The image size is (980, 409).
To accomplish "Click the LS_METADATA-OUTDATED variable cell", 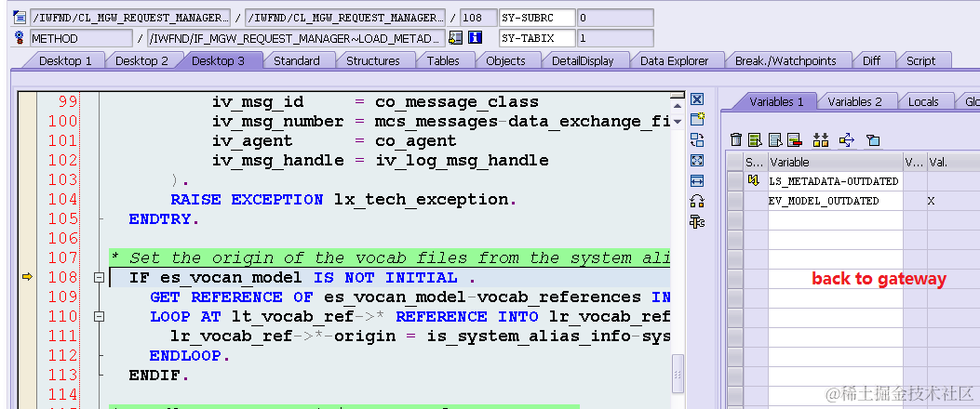I will (836, 181).
